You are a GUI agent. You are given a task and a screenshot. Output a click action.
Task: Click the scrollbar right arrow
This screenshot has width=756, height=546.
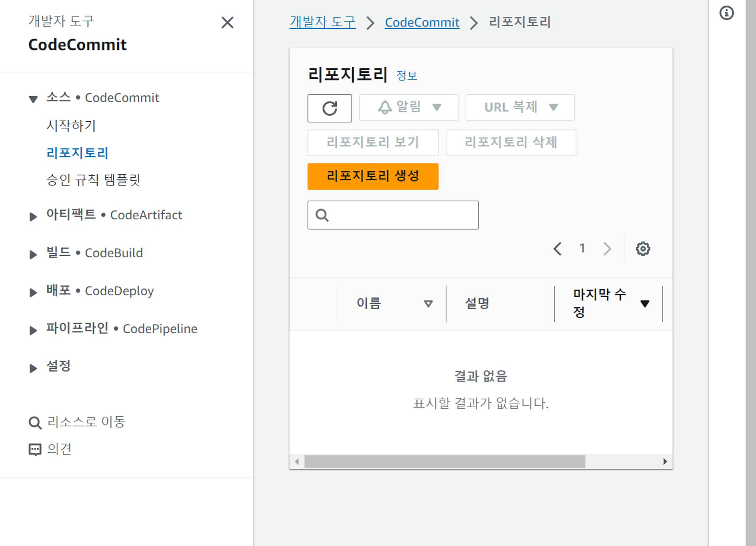665,462
